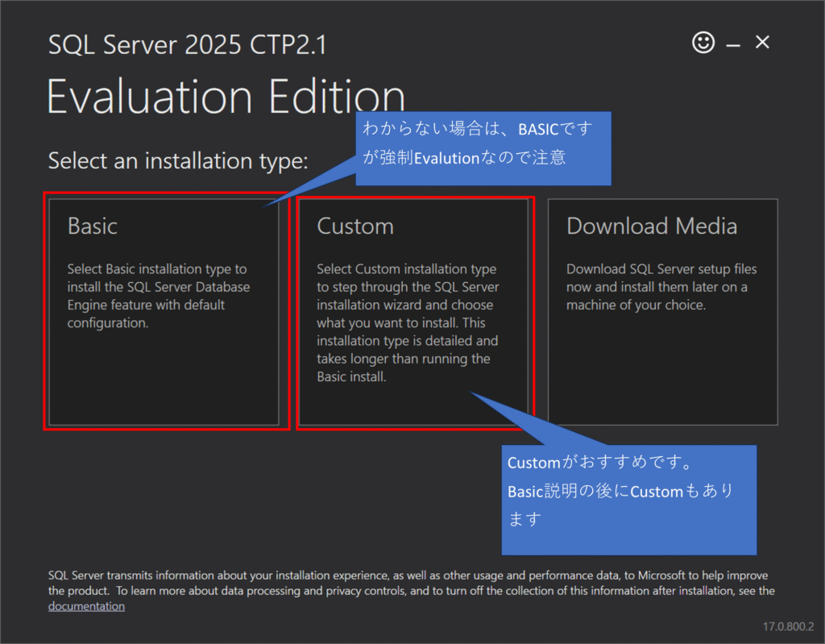This screenshot has height=644, width=825.
Task: Select the Download Media option tile
Action: [x=663, y=312]
